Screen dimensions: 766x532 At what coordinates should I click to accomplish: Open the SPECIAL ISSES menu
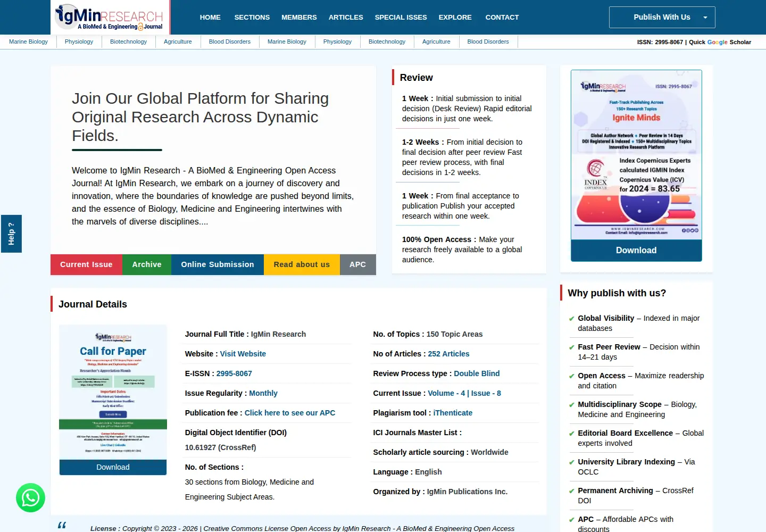point(401,17)
